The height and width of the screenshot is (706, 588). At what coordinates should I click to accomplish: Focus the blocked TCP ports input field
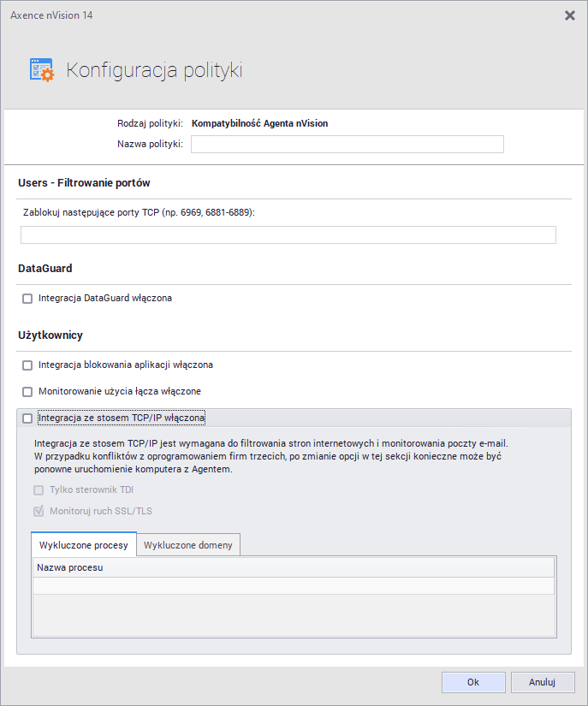tap(288, 234)
